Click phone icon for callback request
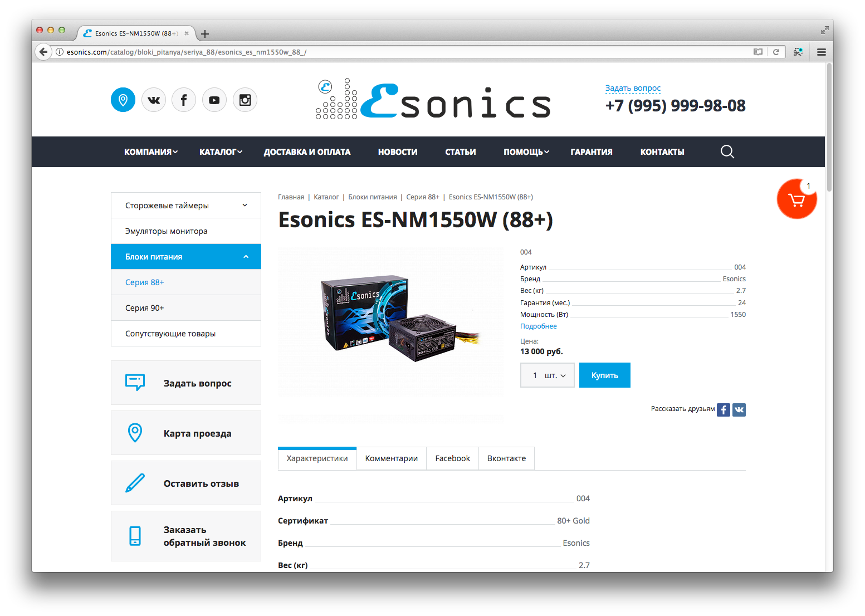865x616 pixels. (135, 536)
